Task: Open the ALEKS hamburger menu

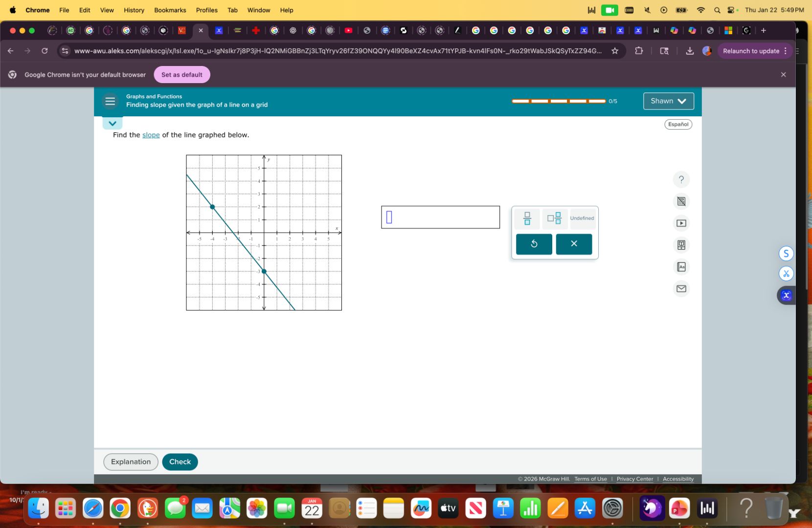Action: [110, 101]
